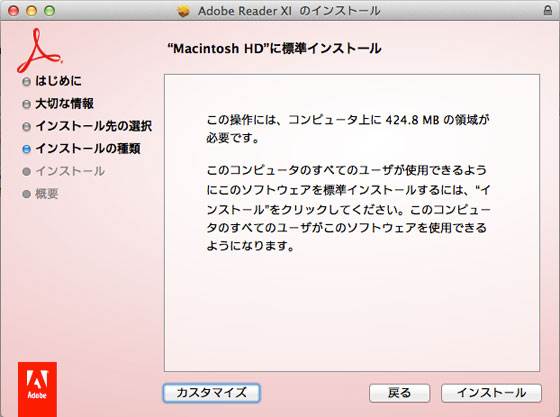
Task: Click the blue bullet beside インストールの種類
Action: click(x=26, y=149)
